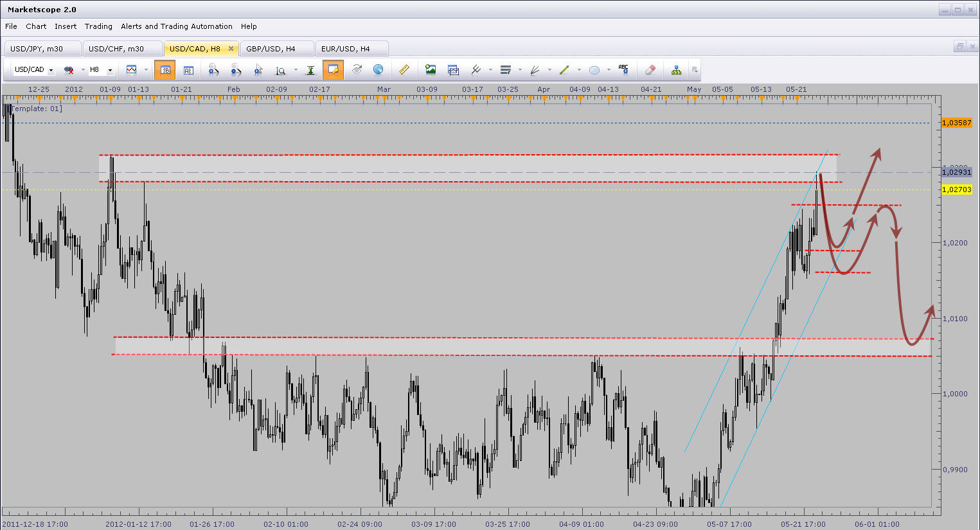This screenshot has width=980, height=530.
Task: Open the chart type selector icon
Action: pos(132,70)
